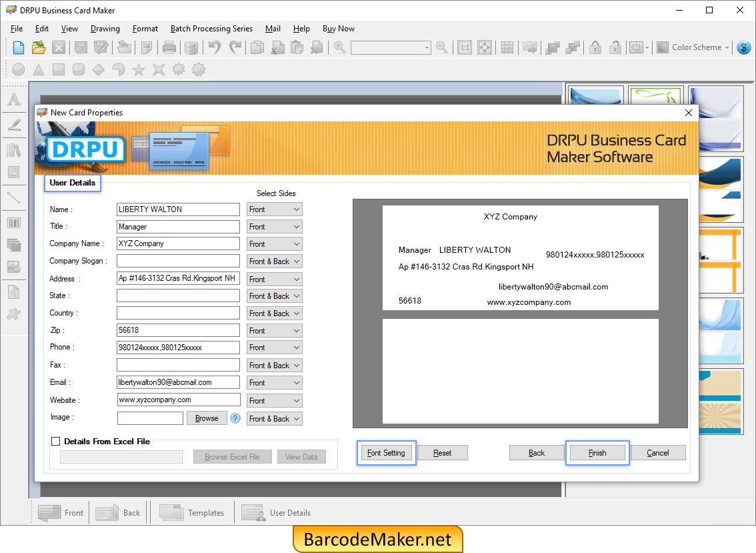Click the Redo arrow icon
The height and width of the screenshot is (553, 756).
point(235,47)
